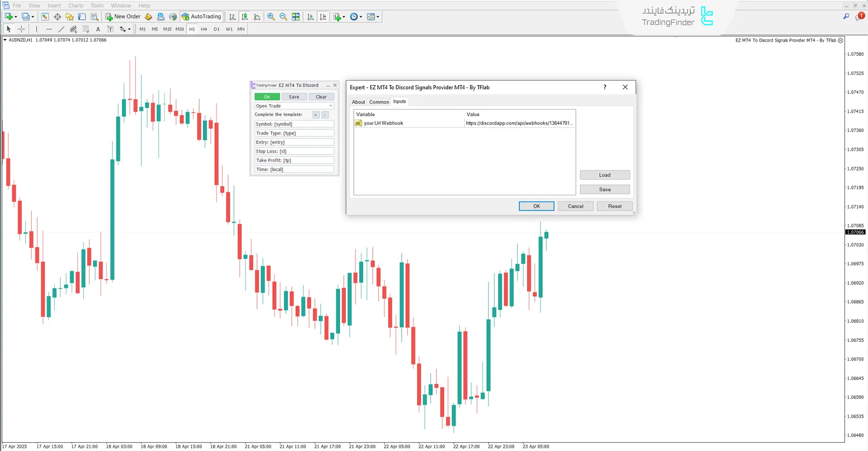
Task: Select the Text Label tool
Action: point(110,29)
